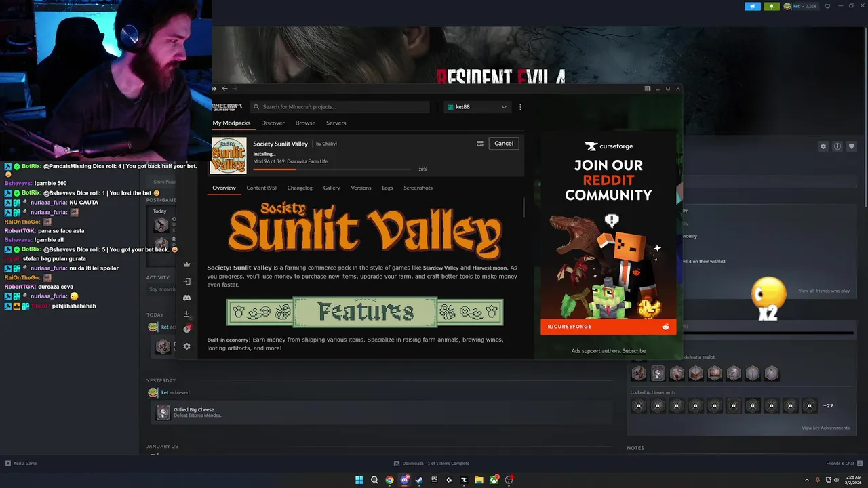Open Steam notifications bell
868x488 pixels.
(x=771, y=6)
